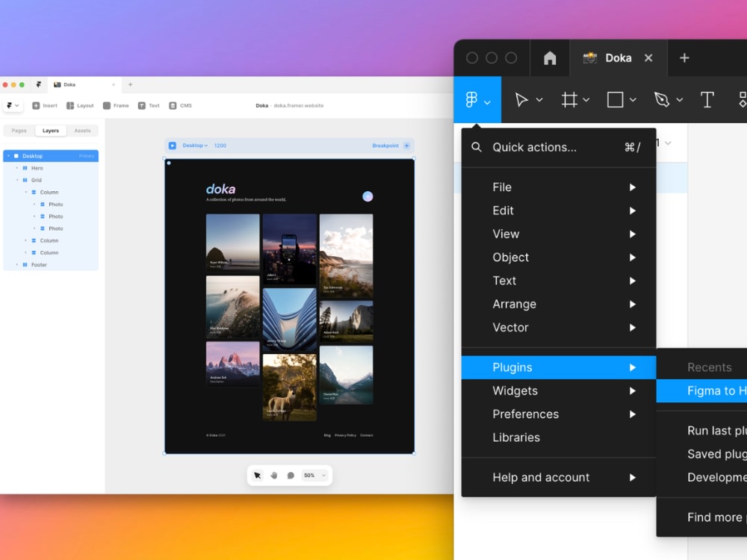The height and width of the screenshot is (560, 747).
Task: Select the hand tool in Framer bottom bar
Action: 274,475
